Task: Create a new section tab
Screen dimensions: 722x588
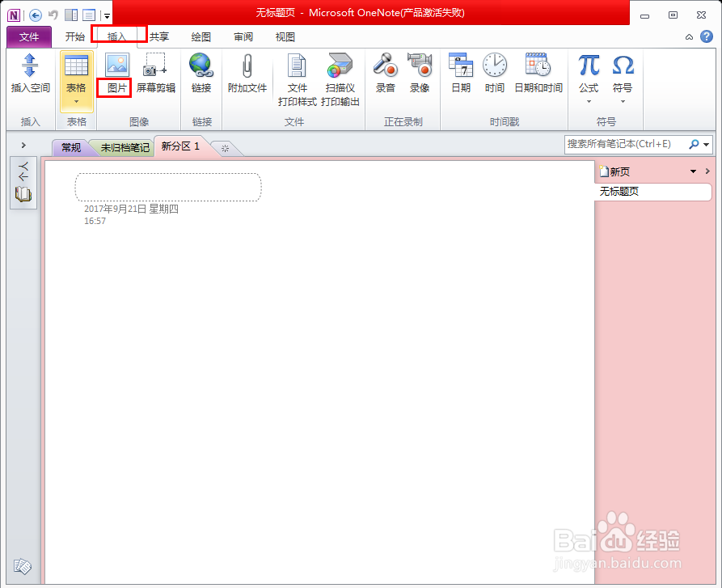Action: [x=225, y=148]
